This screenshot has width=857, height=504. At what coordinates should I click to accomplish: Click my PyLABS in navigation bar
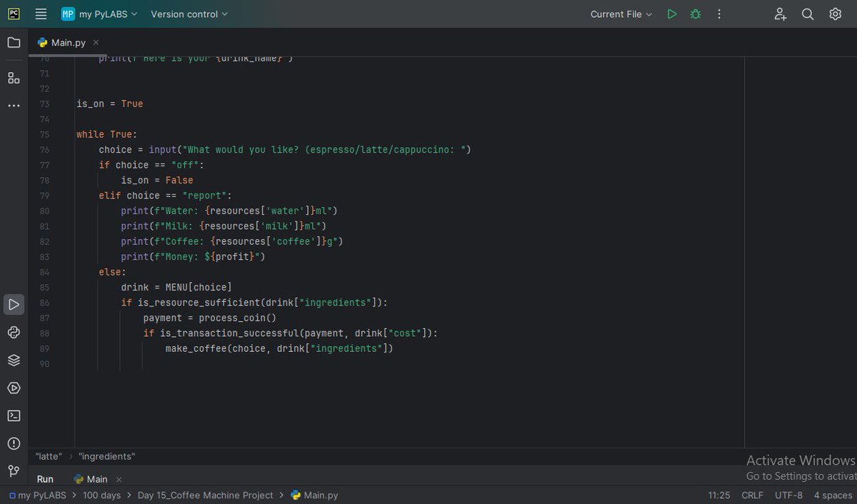pos(37,495)
